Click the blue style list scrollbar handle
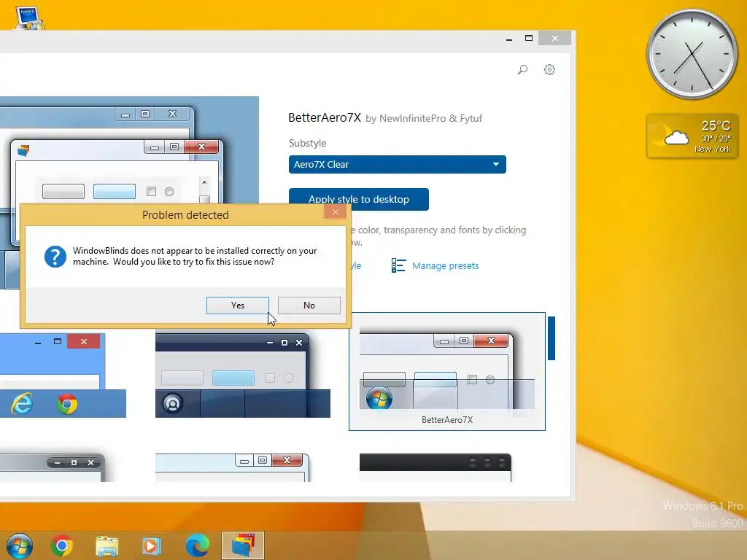Viewport: 747px width, 560px height. tap(551, 338)
